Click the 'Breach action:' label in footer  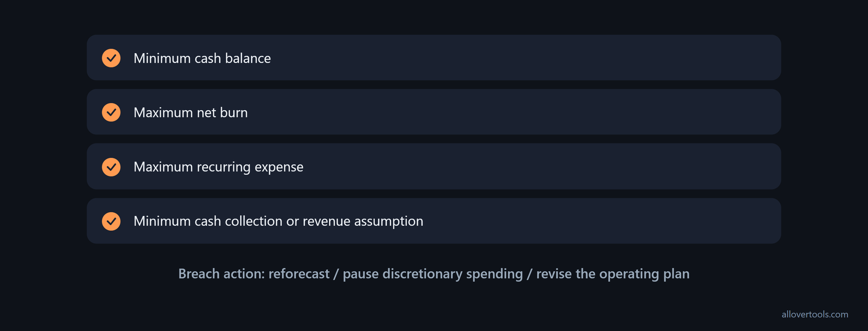click(x=221, y=273)
